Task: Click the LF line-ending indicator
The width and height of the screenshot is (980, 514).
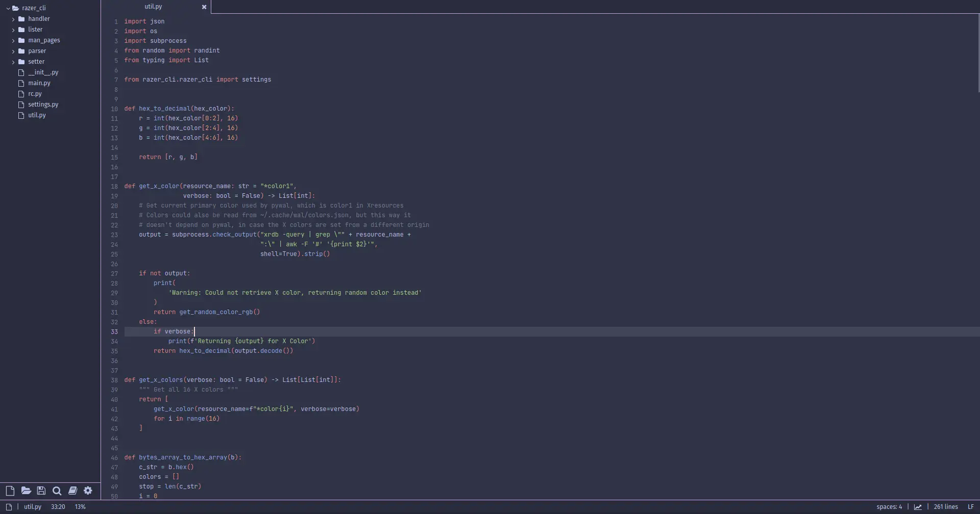Action: point(970,506)
